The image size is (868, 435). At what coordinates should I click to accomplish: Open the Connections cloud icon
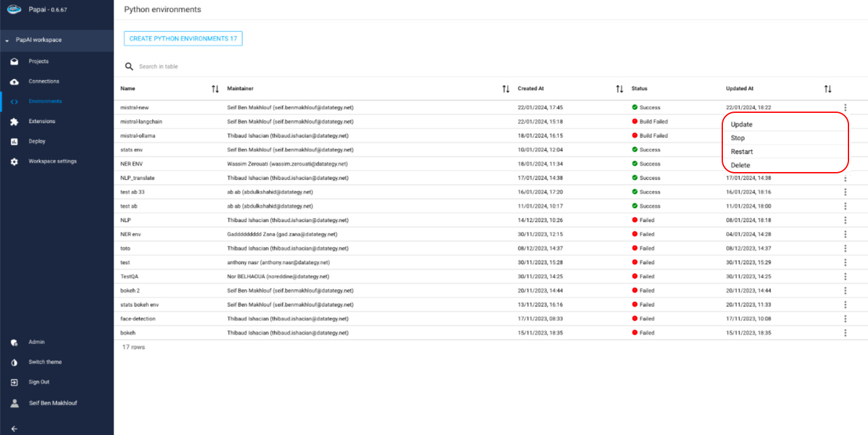click(x=15, y=82)
